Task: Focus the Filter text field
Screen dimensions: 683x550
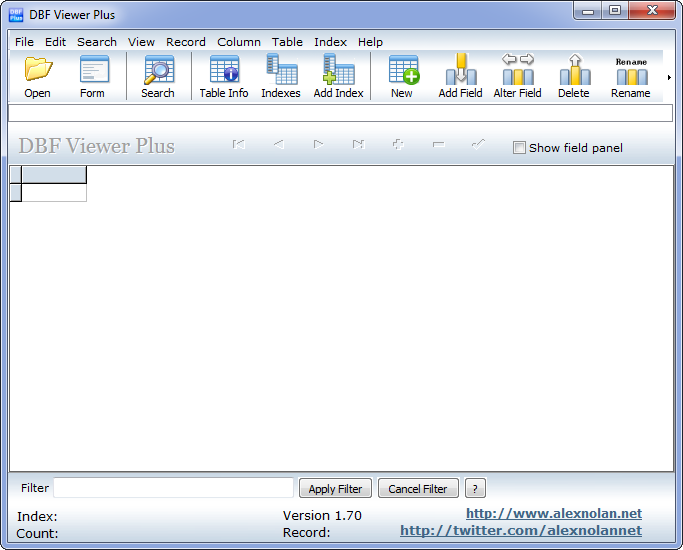Action: [x=173, y=488]
